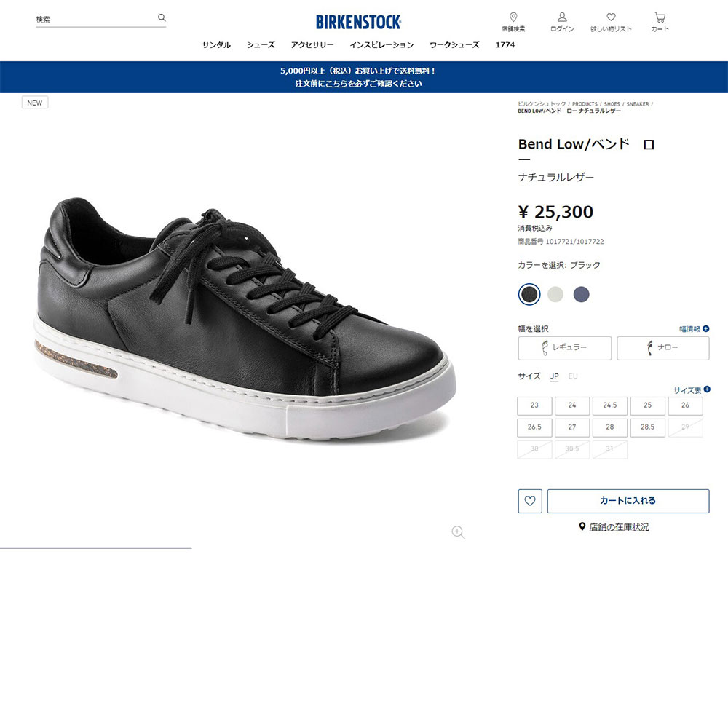Select size 27
Image resolution: width=728 pixels, height=728 pixels.
click(572, 427)
